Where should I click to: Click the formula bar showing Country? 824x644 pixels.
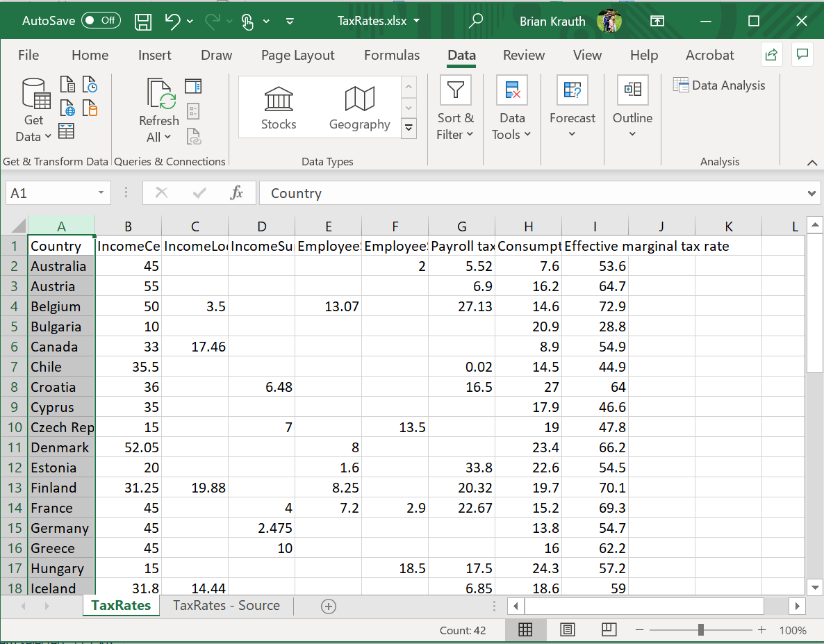point(528,193)
